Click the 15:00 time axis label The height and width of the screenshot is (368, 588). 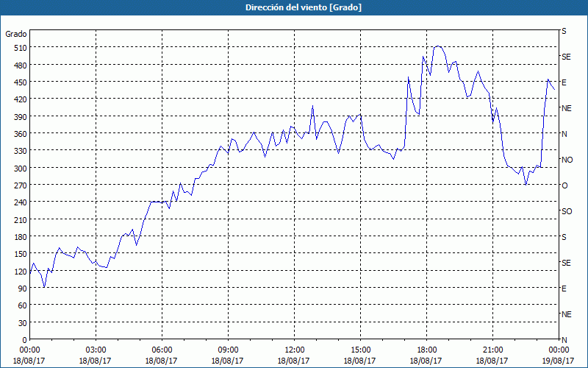(x=360, y=350)
